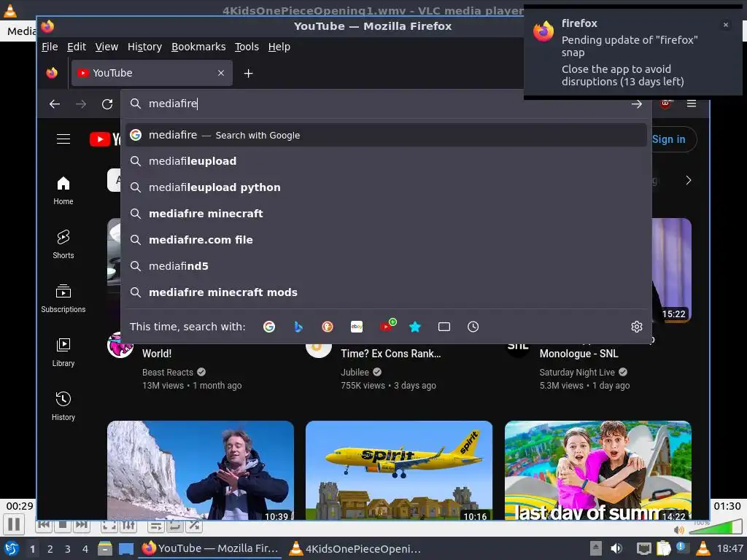Open search settings gear icon
747x560 pixels.
[x=636, y=327]
